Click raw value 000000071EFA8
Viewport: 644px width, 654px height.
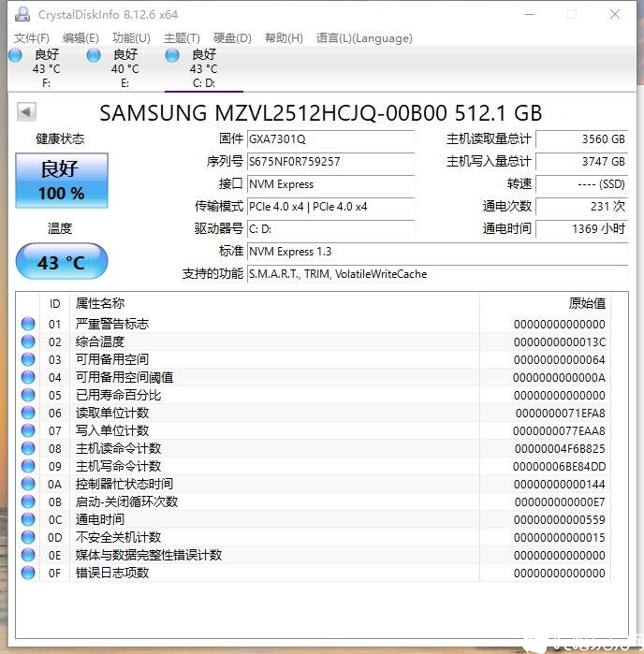click(x=560, y=413)
